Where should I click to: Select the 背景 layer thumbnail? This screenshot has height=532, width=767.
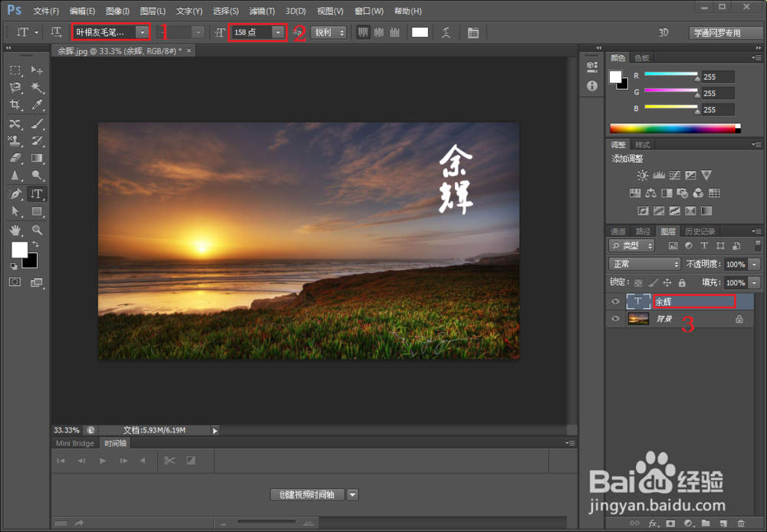638,319
